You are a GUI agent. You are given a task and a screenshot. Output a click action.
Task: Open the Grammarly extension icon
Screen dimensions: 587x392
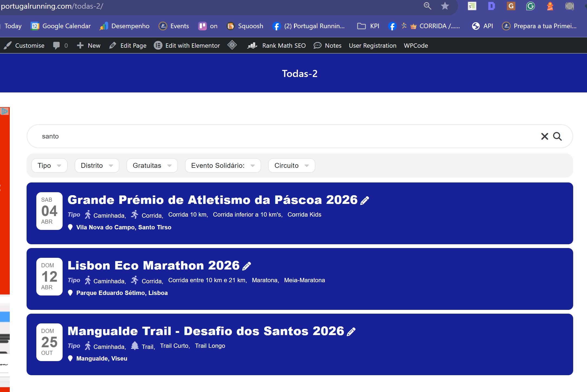tap(530, 6)
